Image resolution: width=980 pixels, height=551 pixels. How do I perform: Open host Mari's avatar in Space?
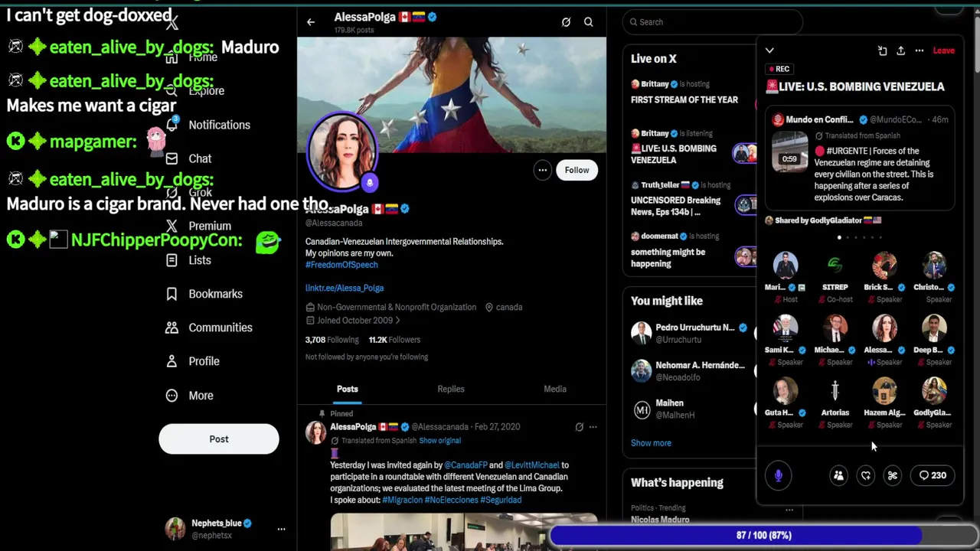(786, 266)
